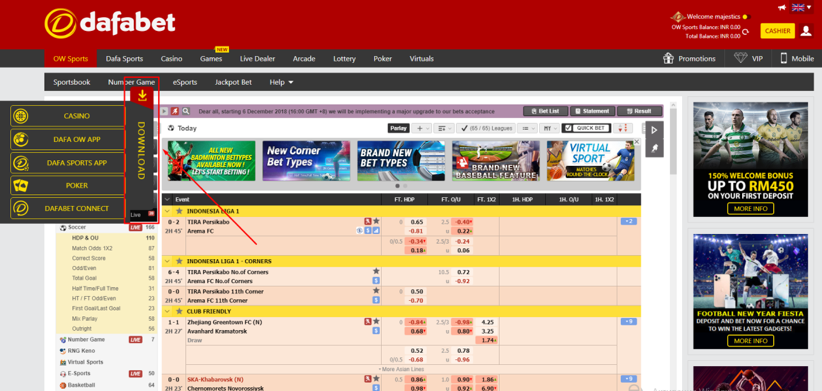Open Mobile phone icon in top navigation
This screenshot has width=822, height=391.
click(784, 58)
